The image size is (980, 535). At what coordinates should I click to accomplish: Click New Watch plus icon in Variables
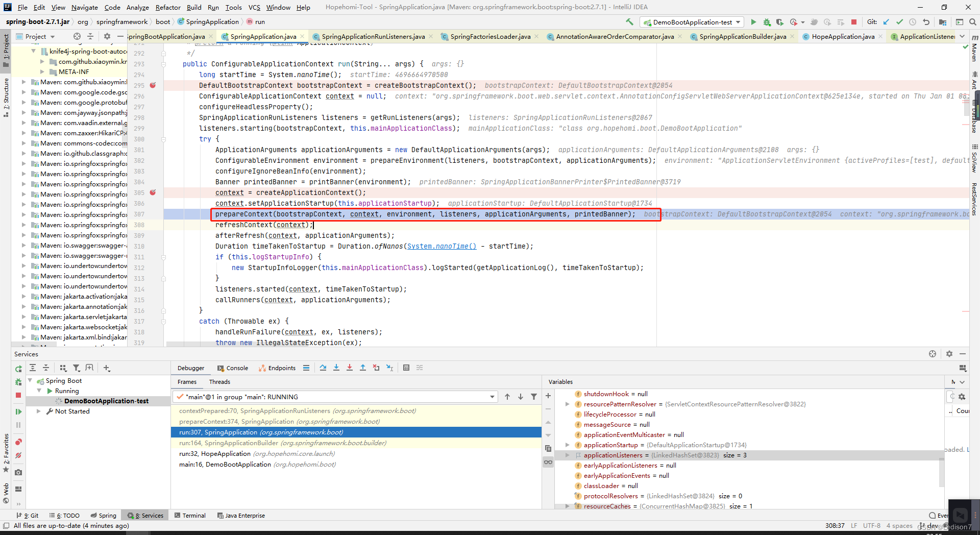(548, 396)
